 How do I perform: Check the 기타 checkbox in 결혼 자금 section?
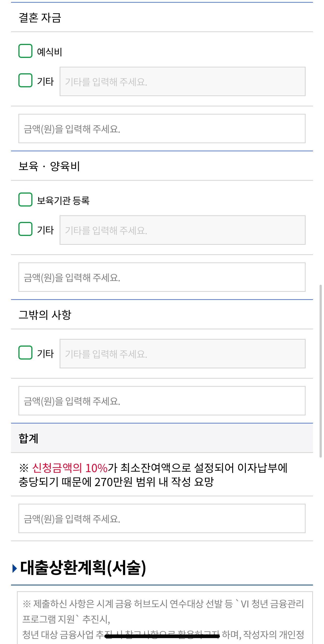click(25, 81)
